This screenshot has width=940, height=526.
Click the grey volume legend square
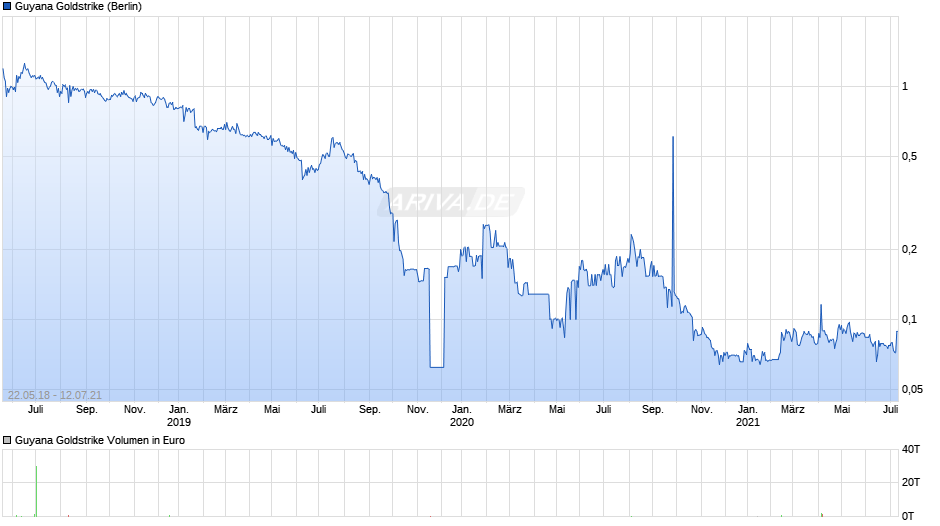tap(7, 440)
